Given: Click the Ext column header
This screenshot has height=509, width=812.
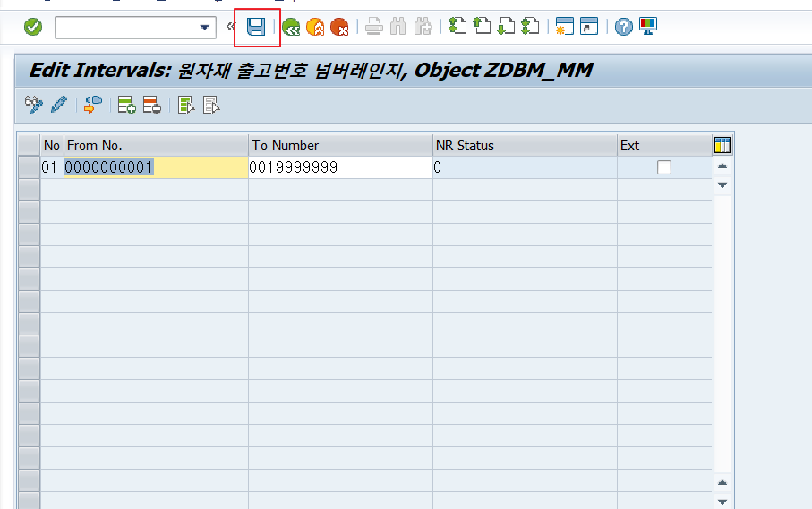Looking at the screenshot, I should (664, 145).
